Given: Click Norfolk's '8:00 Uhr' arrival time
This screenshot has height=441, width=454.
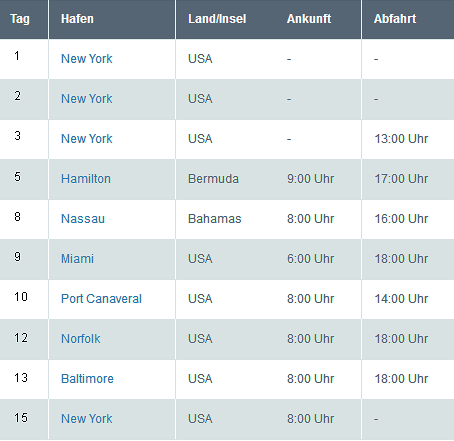Looking at the screenshot, I should (x=310, y=339).
